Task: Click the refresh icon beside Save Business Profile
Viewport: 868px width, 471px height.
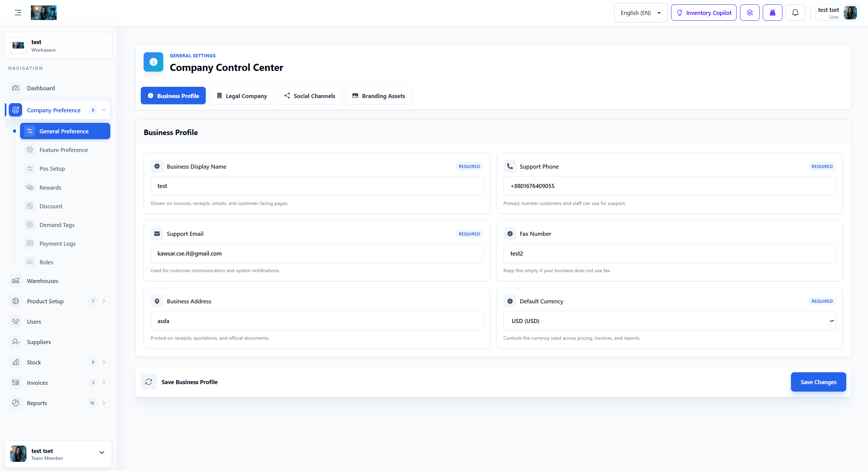Action: click(149, 382)
